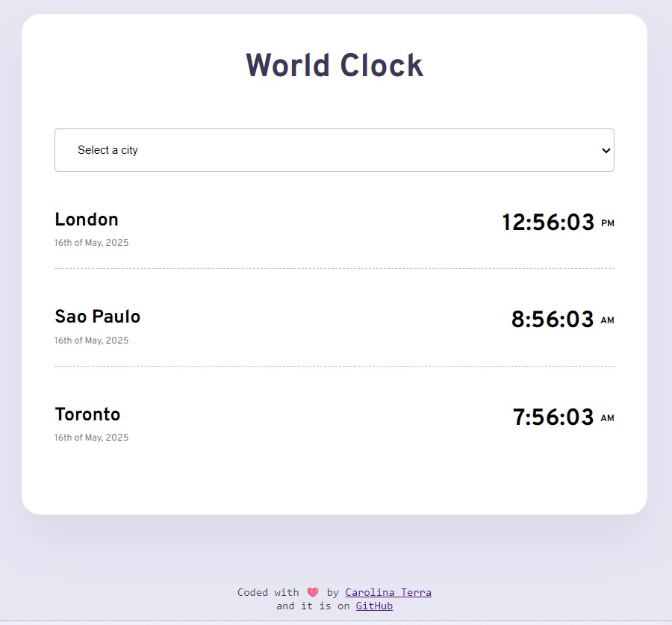Viewport: 672px width, 625px height.
Task: Click the date under Sao Paulo
Action: 91,340
